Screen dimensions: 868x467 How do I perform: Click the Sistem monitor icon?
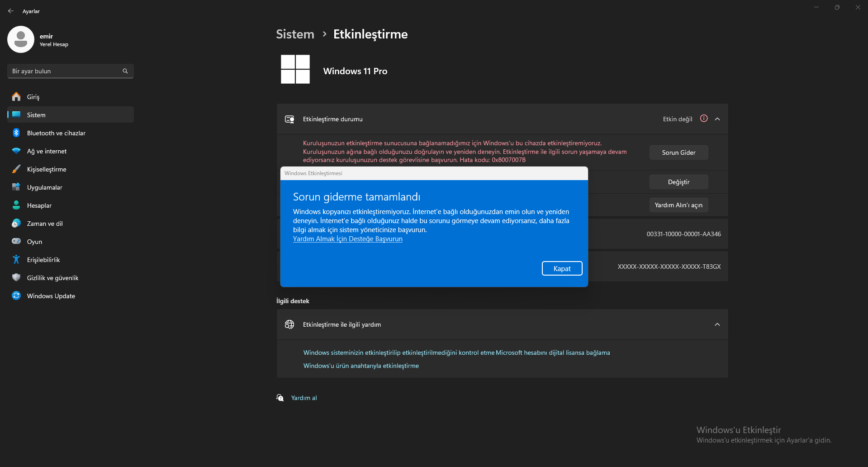click(x=16, y=115)
